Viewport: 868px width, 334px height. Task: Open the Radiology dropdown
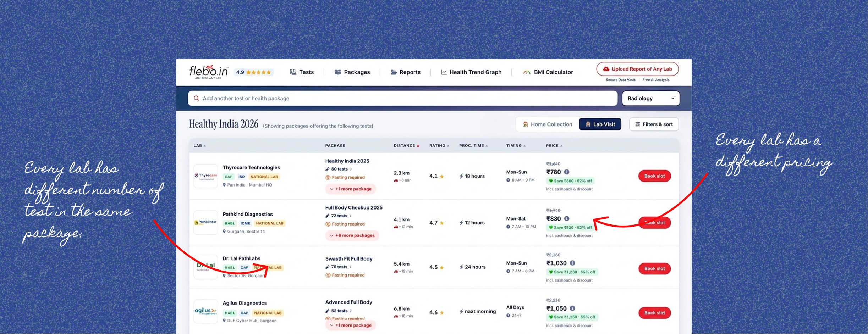[x=650, y=99]
